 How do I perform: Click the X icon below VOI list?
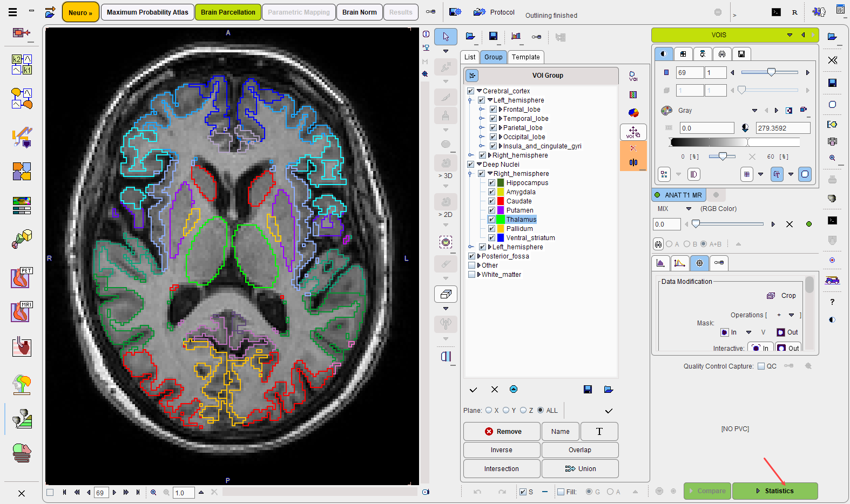coord(494,389)
